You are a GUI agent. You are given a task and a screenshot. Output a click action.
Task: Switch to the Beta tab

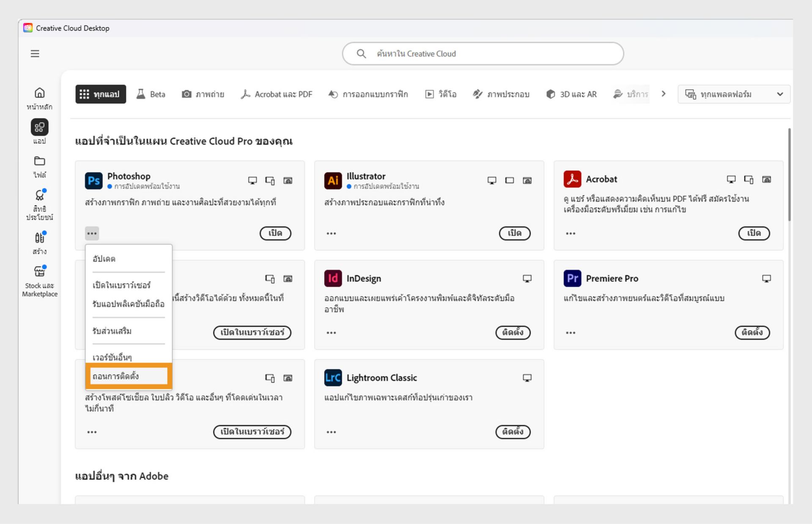coord(151,94)
